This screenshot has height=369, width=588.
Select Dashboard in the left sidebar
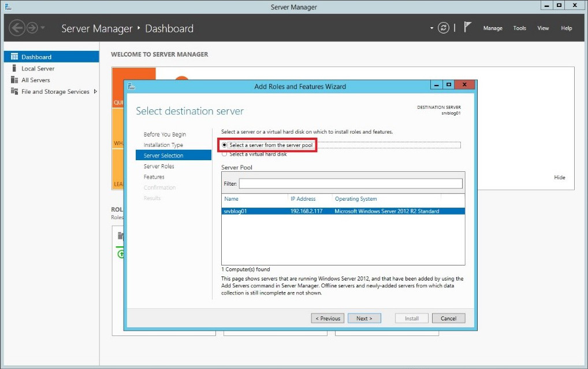coord(52,57)
